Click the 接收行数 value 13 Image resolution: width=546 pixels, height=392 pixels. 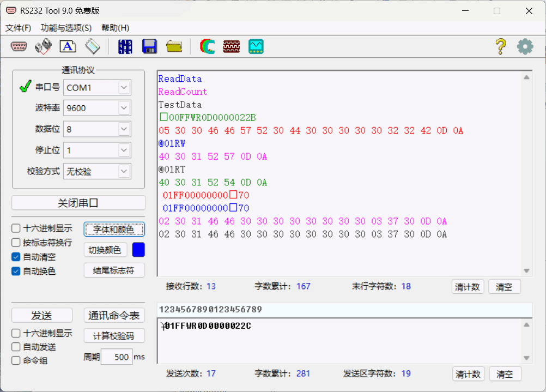(x=211, y=286)
